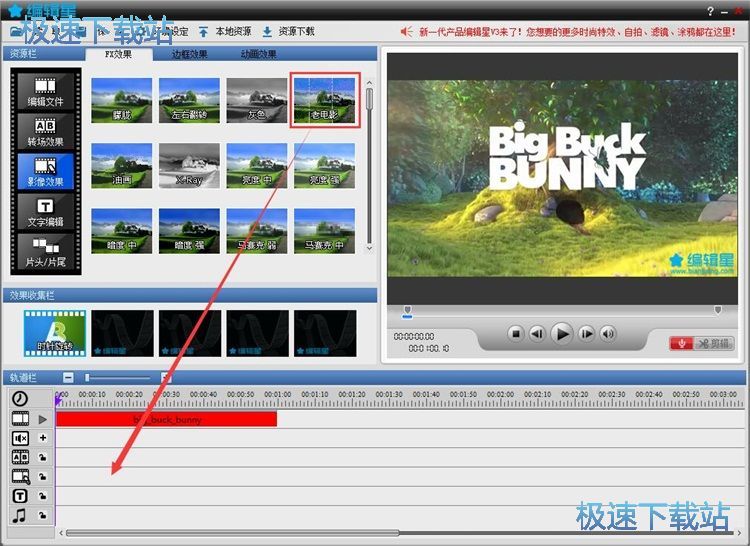Screen dimensions: 750x546
Task: Click the red microphone record button
Action: click(682, 343)
